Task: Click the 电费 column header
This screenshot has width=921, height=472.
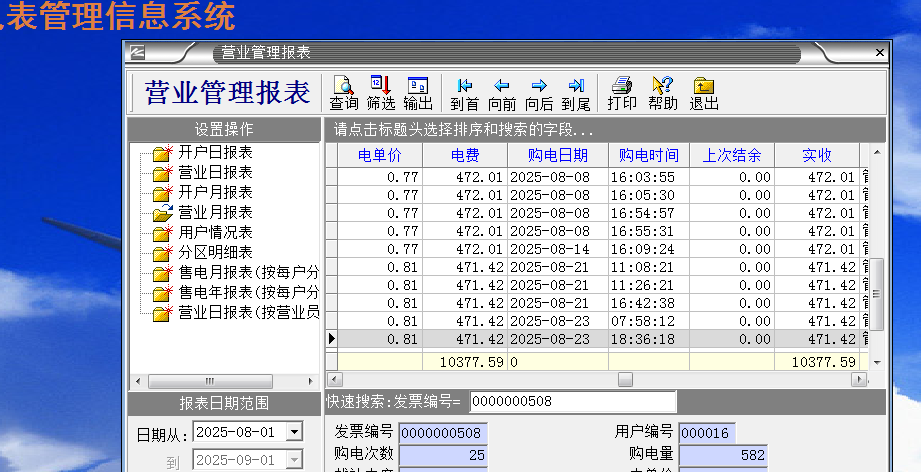Action: [465, 155]
